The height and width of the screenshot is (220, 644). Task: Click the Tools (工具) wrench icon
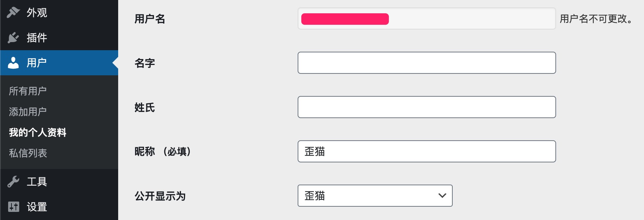coord(12,182)
